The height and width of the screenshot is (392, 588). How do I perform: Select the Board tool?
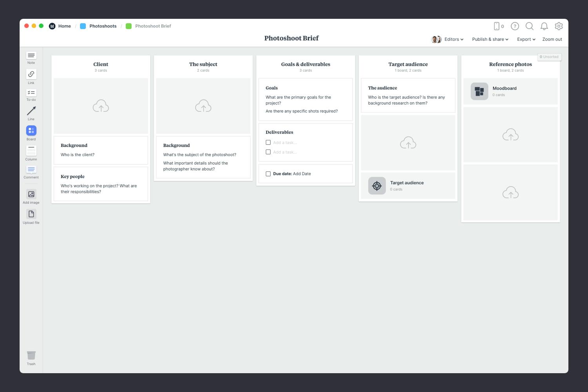click(x=31, y=131)
